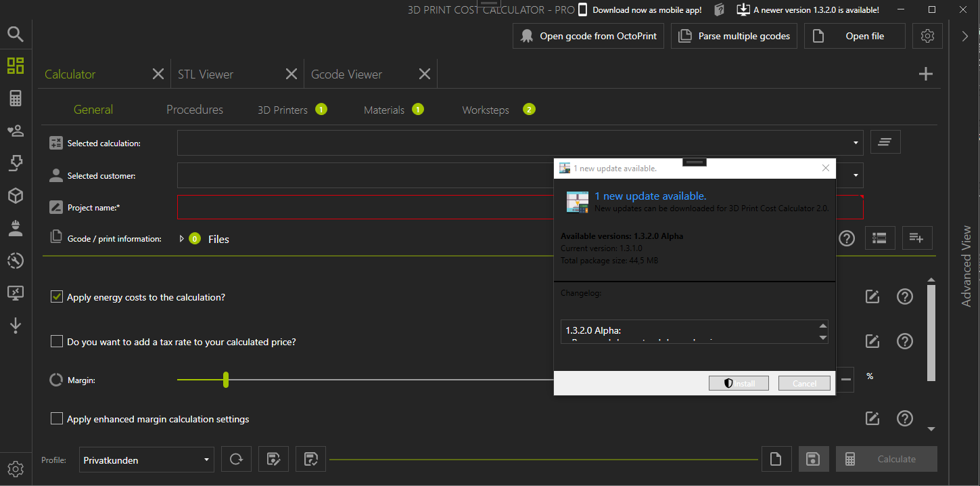Enable the add tax rate checkbox
The width and height of the screenshot is (980, 486).
57,341
